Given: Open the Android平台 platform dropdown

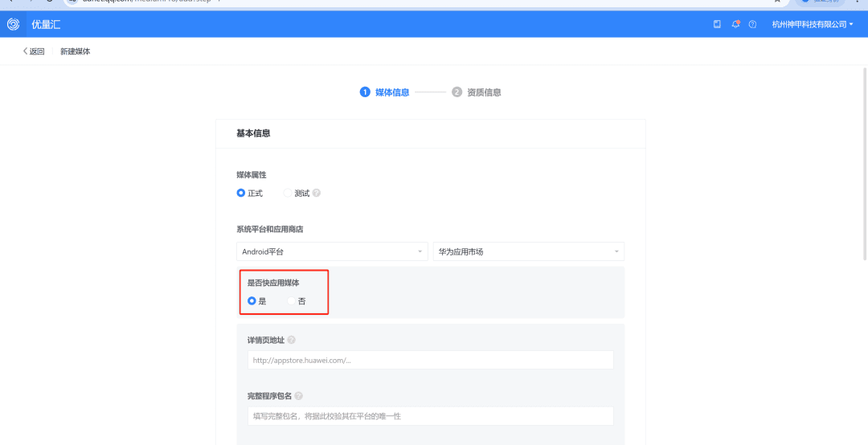Looking at the screenshot, I should [331, 251].
